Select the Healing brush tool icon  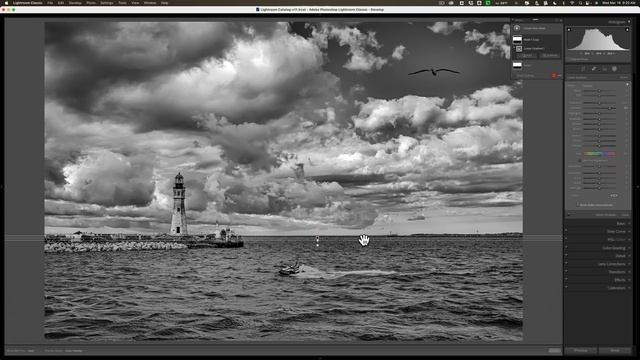594,69
